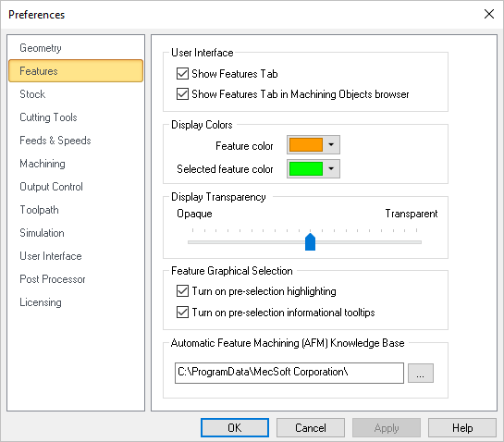The image size is (504, 442).
Task: Click the orange Feature color swatch
Action: coord(306,144)
